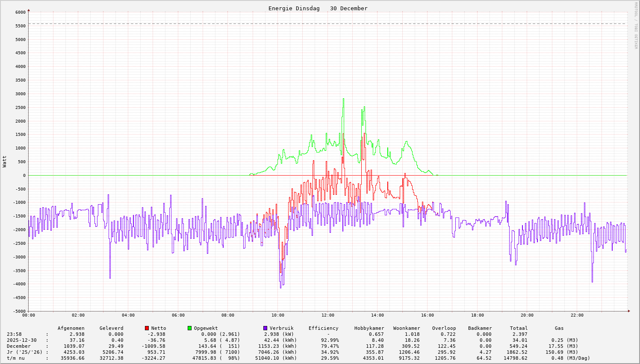
Task: Click the red arrow atop the Y-axis
Action: (x=29, y=9)
